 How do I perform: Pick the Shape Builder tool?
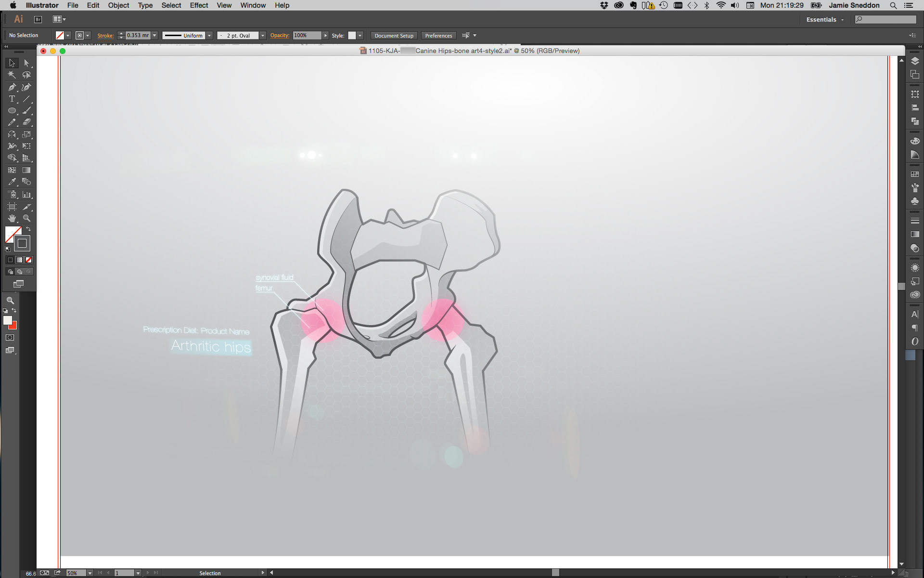[12, 158]
